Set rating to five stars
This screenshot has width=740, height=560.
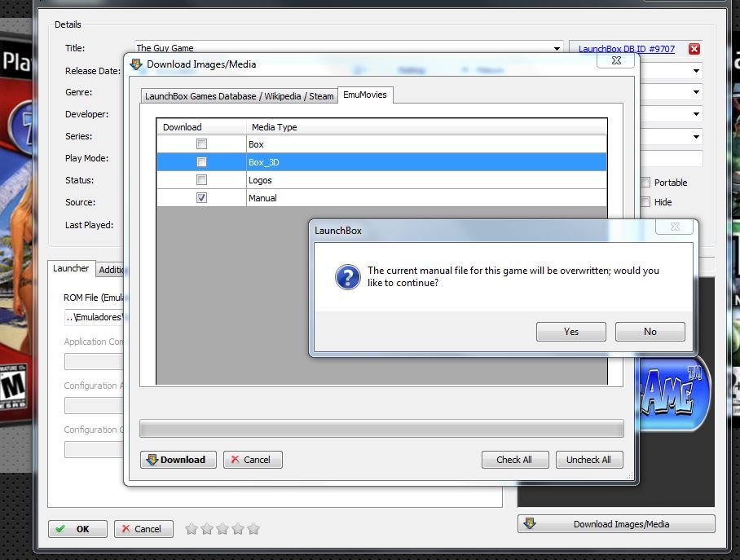pyautogui.click(x=253, y=529)
